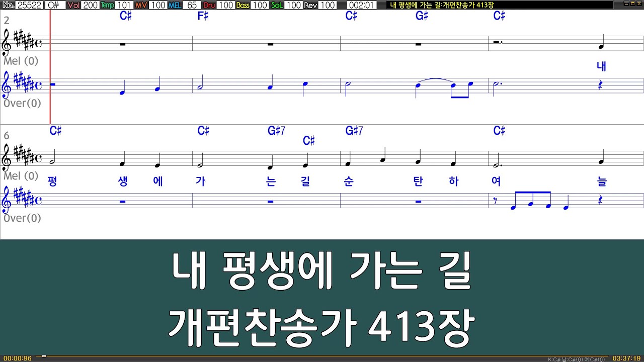This screenshot has height=362, width=644.
Task: Click the green Temp label
Action: coord(108,5)
